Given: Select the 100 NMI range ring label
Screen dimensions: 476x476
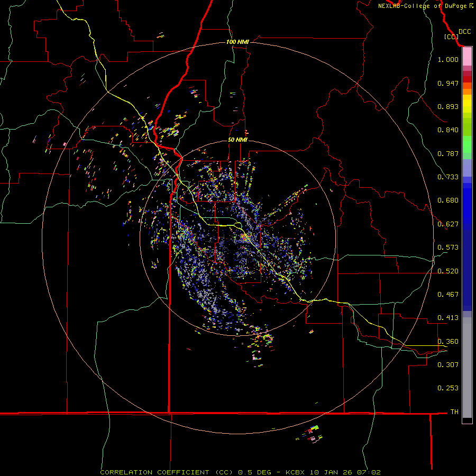Looking at the screenshot, I should 237,42.
